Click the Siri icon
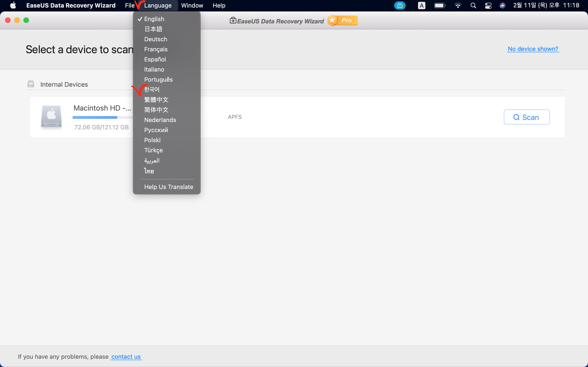The image size is (588, 367). [502, 5]
